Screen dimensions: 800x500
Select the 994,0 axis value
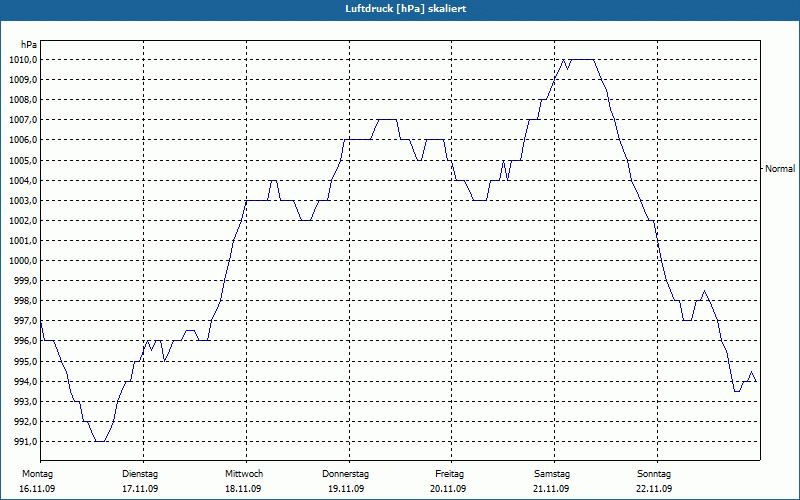24,382
